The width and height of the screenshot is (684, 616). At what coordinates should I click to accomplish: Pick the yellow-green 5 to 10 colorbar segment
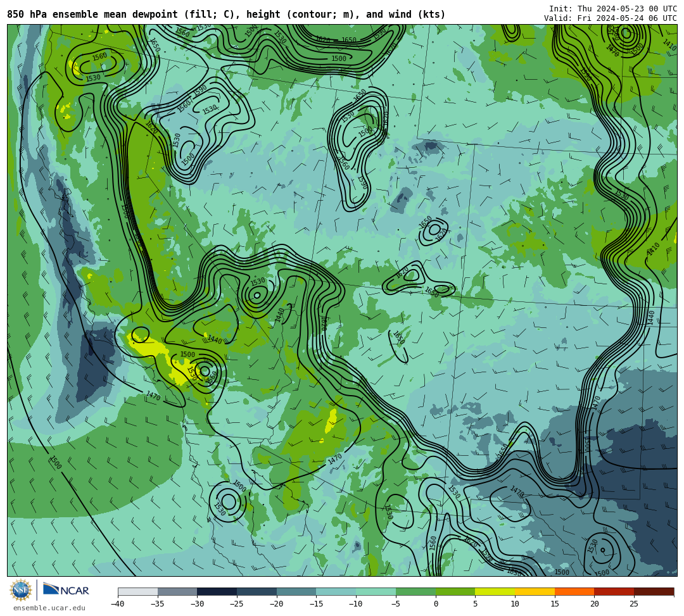tap(495, 591)
